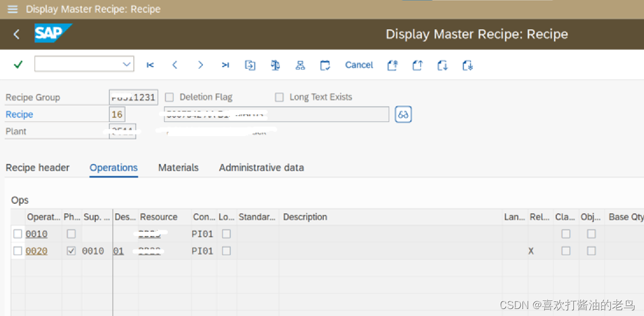Image resolution: width=644 pixels, height=316 pixels.
Task: Click the balance scale toolbar icon
Action: pyautogui.click(x=275, y=65)
